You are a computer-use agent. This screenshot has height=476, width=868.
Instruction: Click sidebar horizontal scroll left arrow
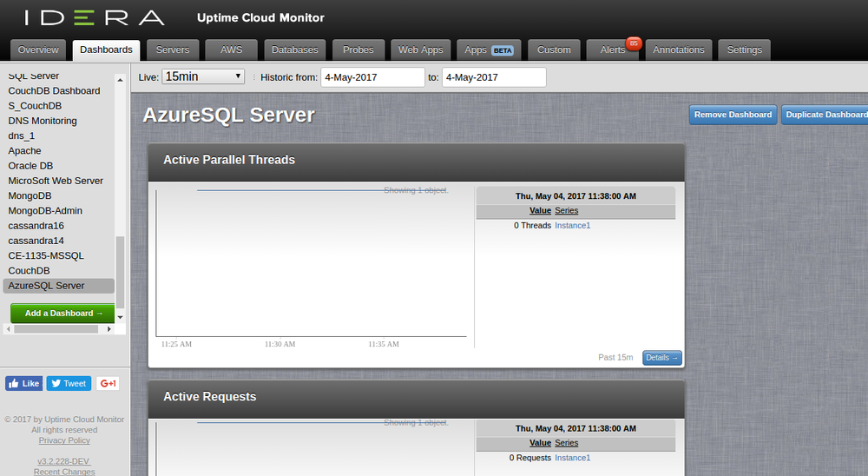(9, 329)
